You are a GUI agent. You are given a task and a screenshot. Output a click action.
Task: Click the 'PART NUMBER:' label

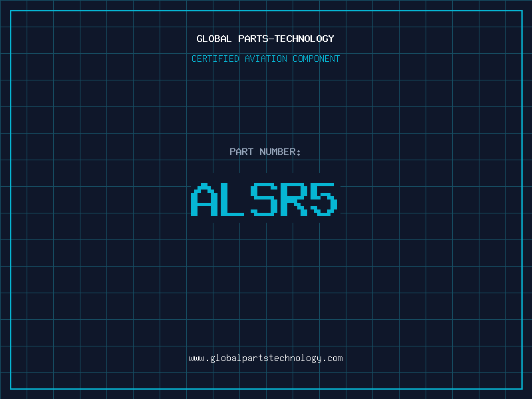pos(265,152)
